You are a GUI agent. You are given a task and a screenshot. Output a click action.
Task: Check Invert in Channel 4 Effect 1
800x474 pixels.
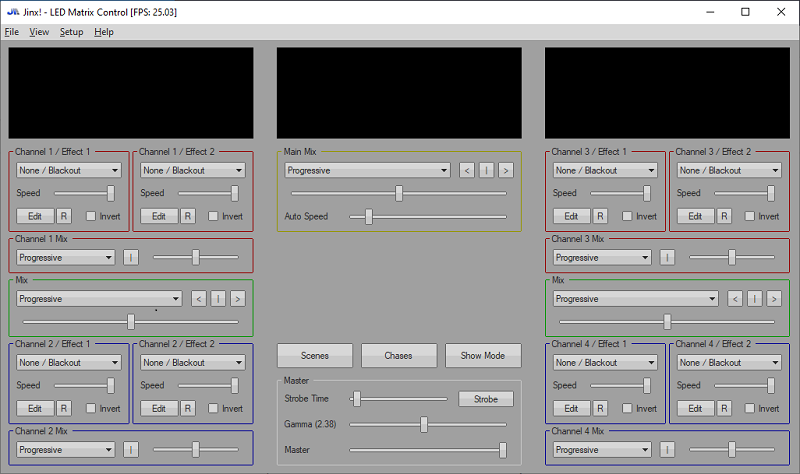click(x=628, y=408)
